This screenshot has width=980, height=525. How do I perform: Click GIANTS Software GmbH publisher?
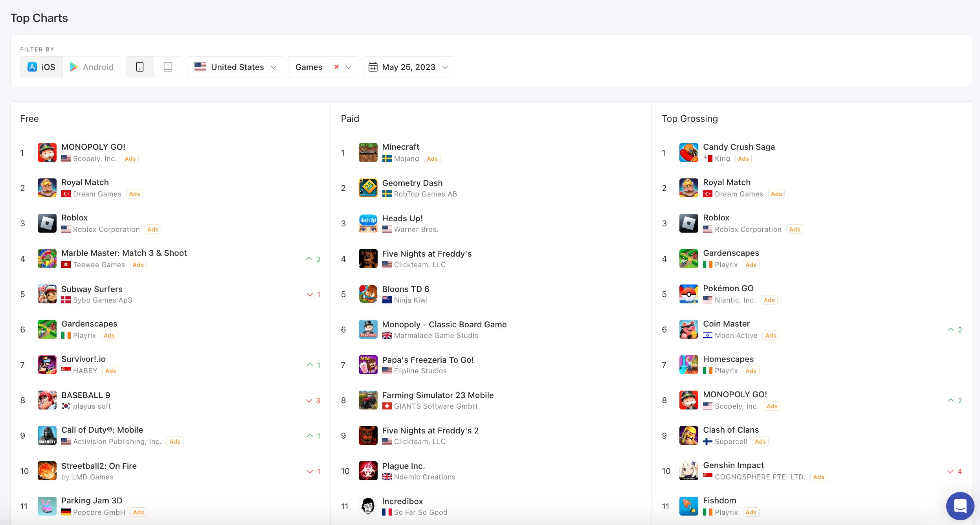point(436,406)
